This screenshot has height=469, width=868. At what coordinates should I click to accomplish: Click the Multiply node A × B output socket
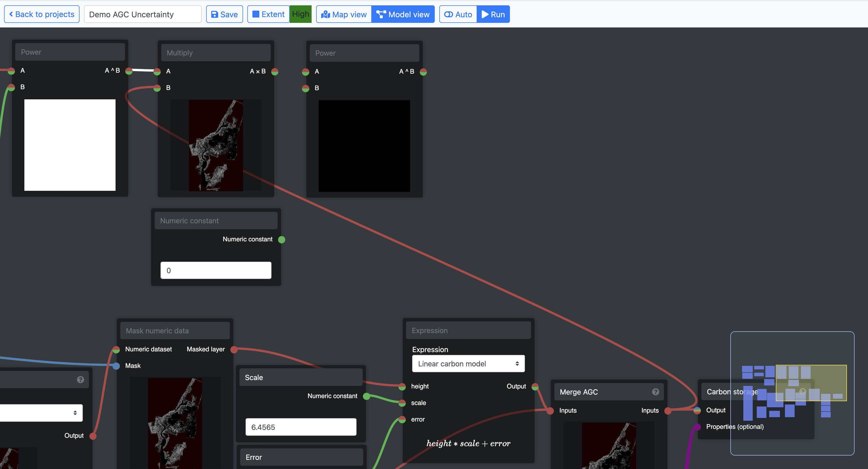[275, 71]
